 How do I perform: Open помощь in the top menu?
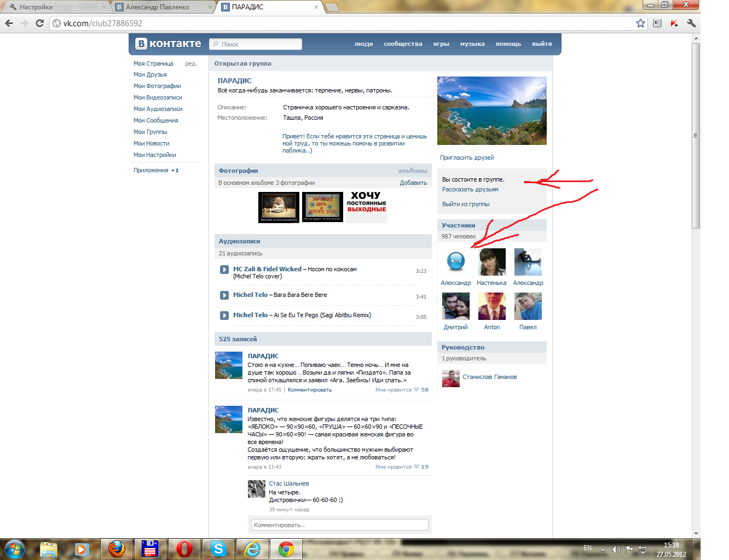(x=508, y=44)
